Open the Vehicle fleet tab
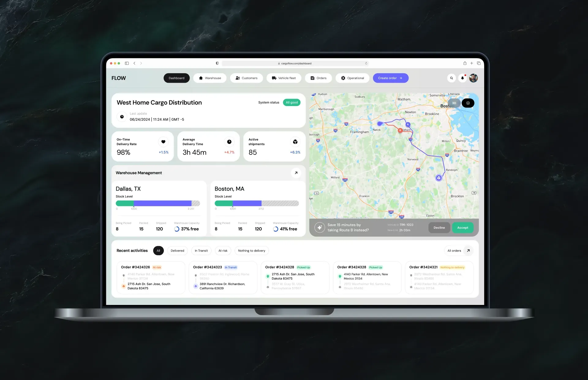Screen dimensions: 588x380 tap(284, 78)
